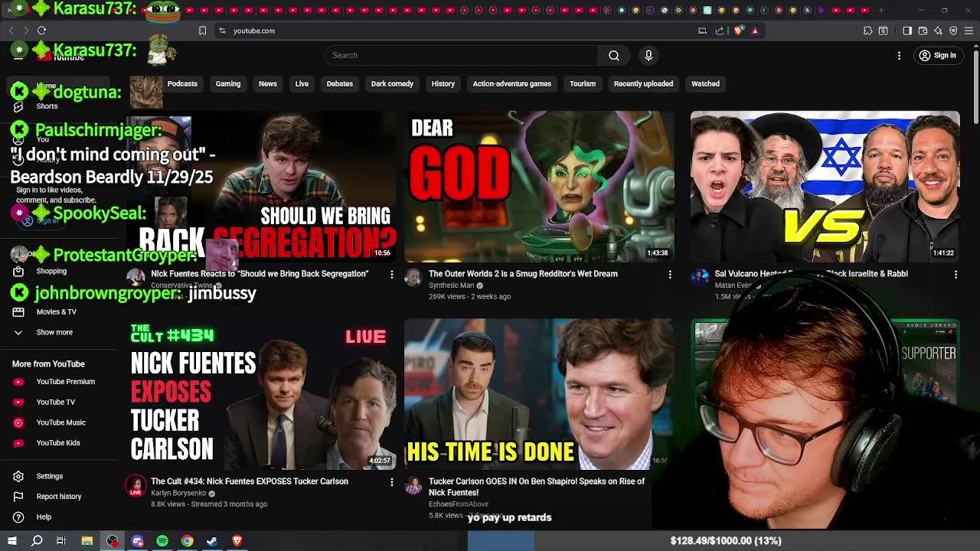The image size is (980, 551).
Task: Select the Live filter chip
Action: tap(302, 83)
